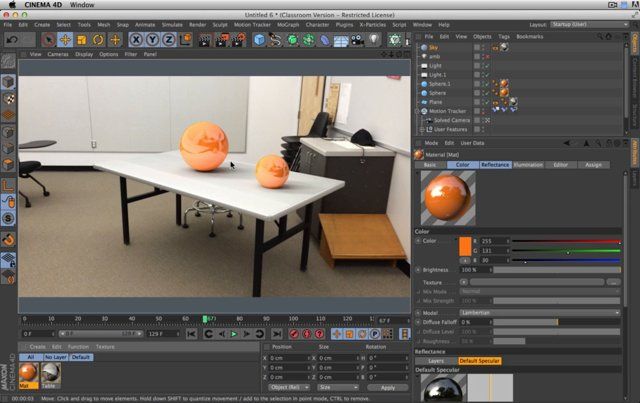Switch to the Reflectance tab
The image size is (640, 403).
click(x=495, y=165)
